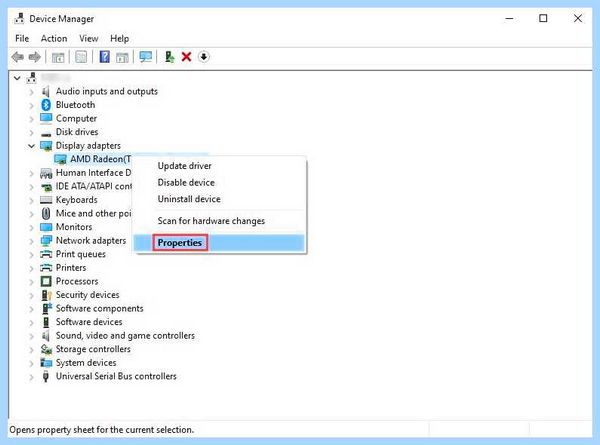
Task: Click the Bluetooth category icon
Action: coord(46,105)
